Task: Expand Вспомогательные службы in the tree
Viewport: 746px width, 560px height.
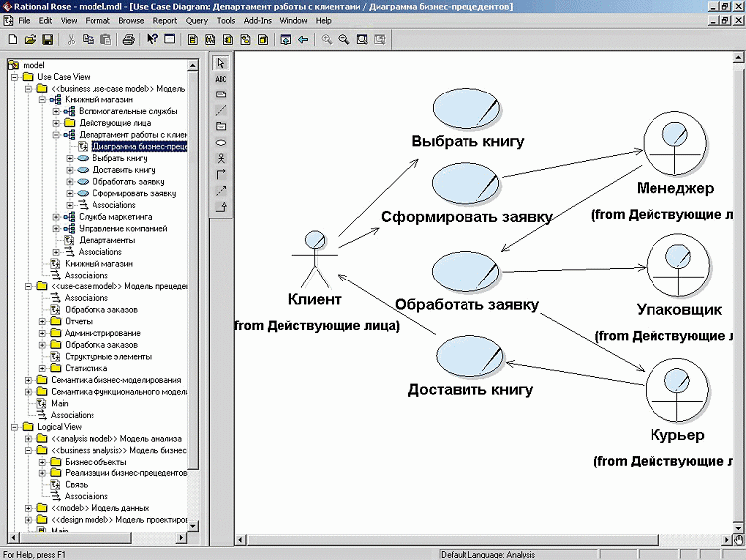Action: pos(56,111)
